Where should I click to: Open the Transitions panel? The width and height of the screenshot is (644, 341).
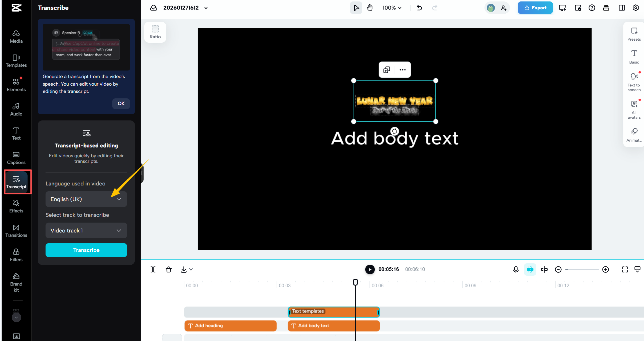point(16,231)
